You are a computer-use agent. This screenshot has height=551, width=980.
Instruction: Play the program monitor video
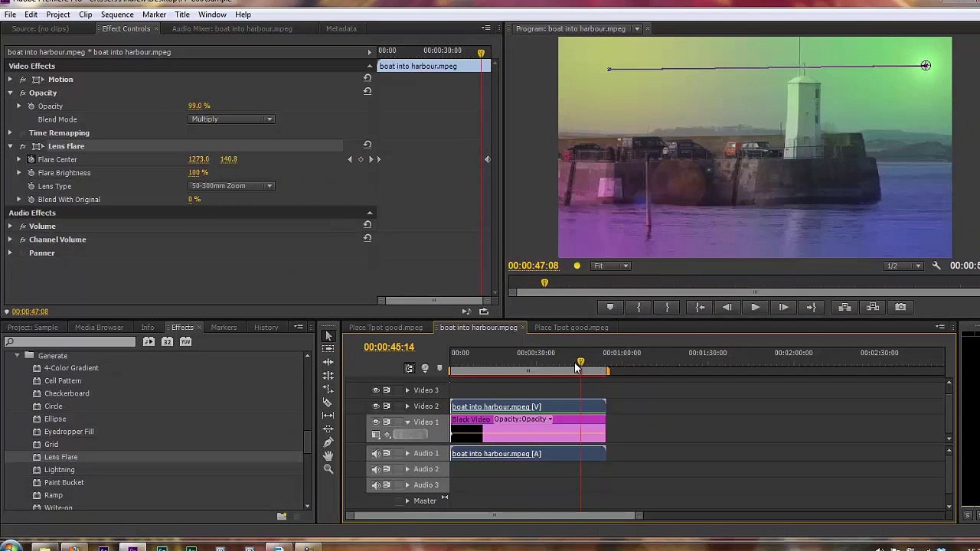pyautogui.click(x=755, y=307)
